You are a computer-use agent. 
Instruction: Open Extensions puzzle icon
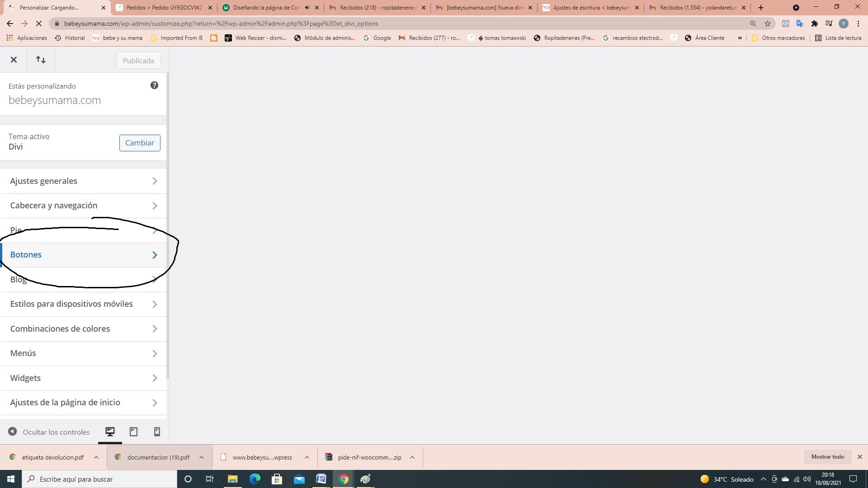[815, 23]
